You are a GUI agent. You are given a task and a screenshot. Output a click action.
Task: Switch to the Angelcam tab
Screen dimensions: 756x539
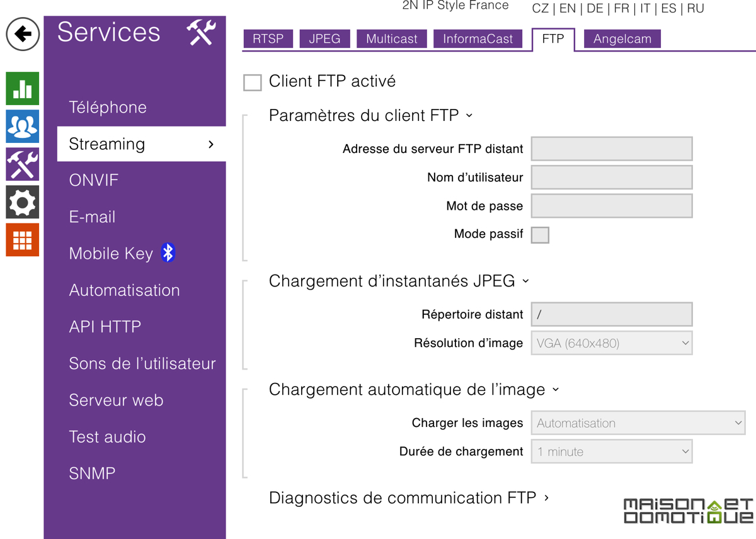(x=622, y=38)
